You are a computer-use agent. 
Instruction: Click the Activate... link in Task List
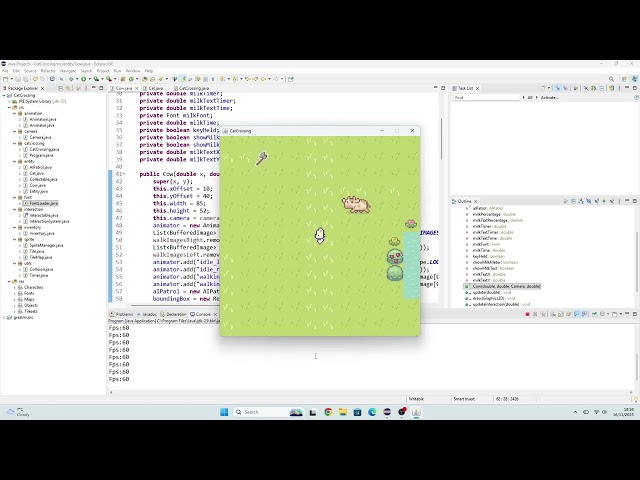549,98
